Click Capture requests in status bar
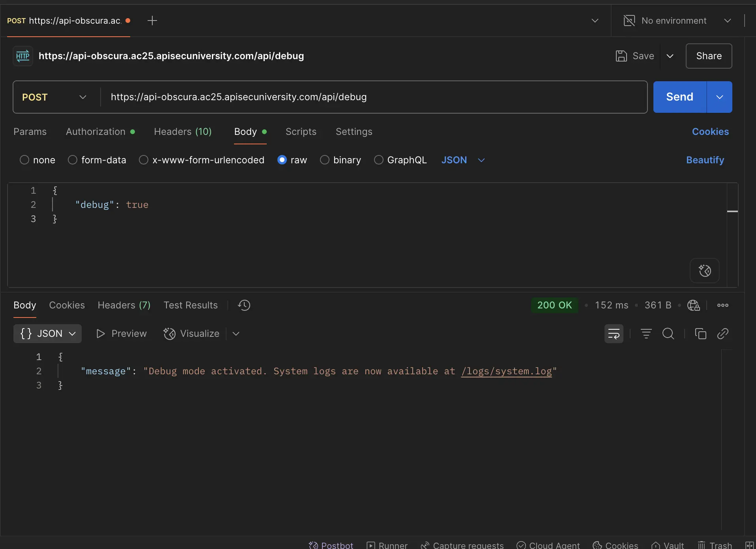756x549 pixels. pyautogui.click(x=462, y=545)
